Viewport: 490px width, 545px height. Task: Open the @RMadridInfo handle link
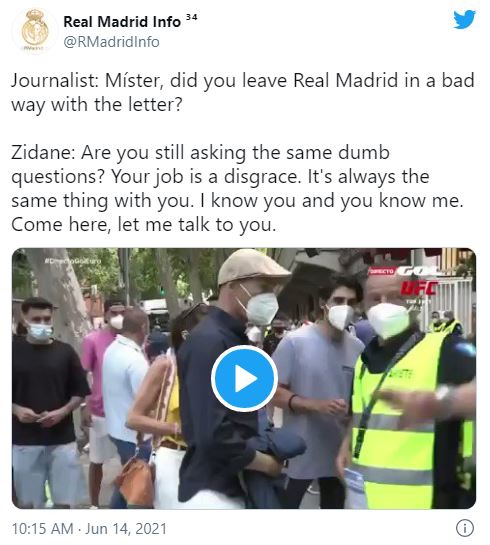click(x=112, y=42)
